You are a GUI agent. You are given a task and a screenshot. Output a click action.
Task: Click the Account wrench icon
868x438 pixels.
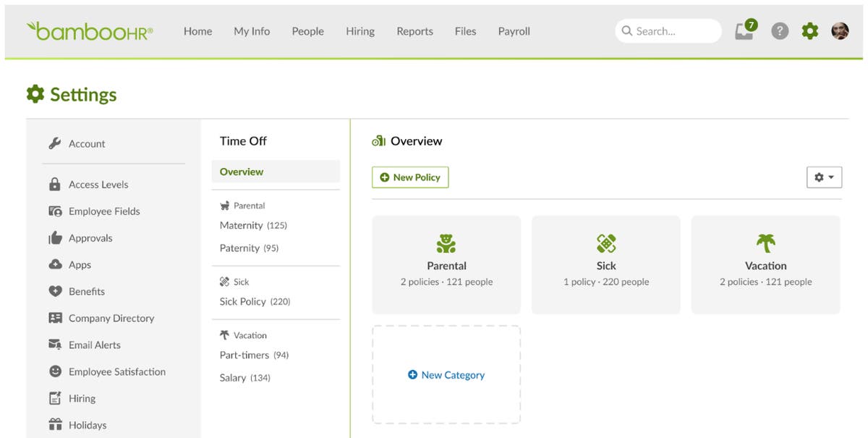click(56, 143)
